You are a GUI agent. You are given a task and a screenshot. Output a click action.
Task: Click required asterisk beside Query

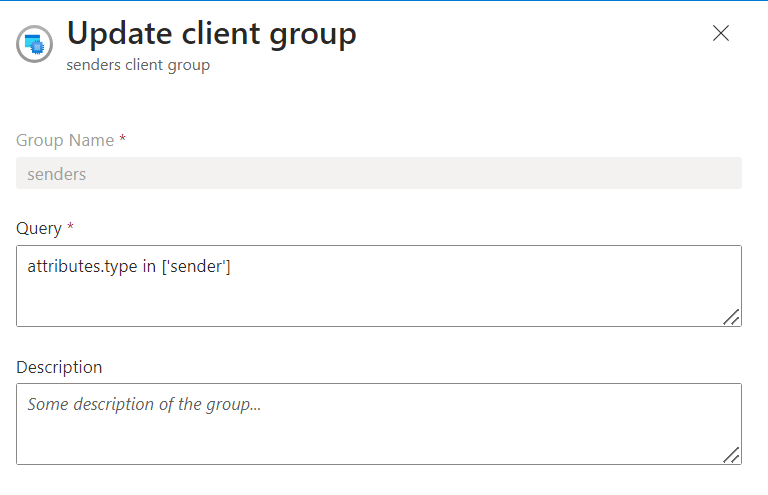70,228
